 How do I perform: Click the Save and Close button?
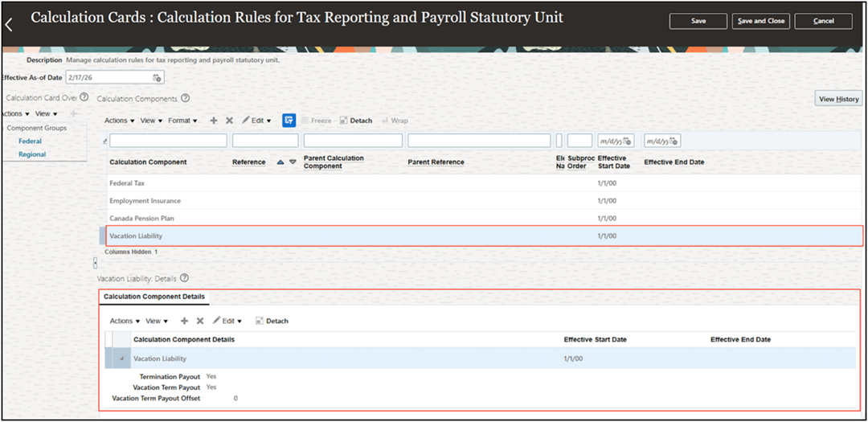coord(760,21)
